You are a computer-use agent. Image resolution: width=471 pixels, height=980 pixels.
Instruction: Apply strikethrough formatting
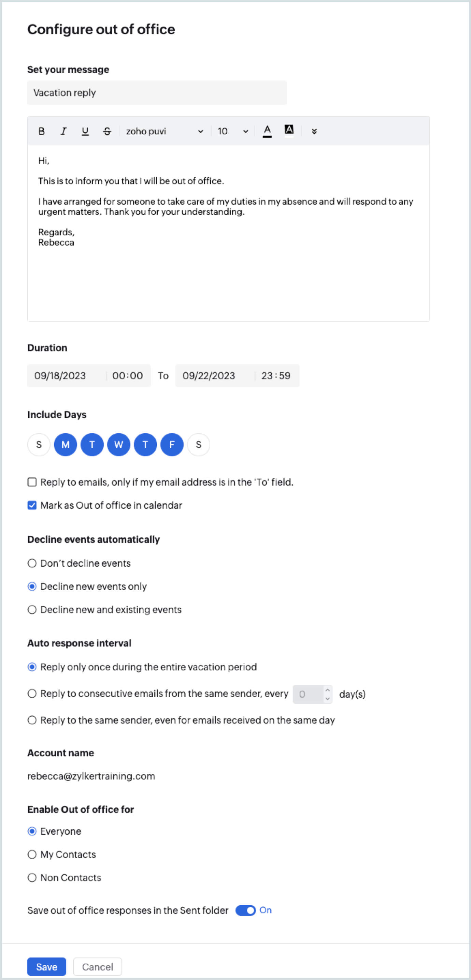[x=107, y=131]
